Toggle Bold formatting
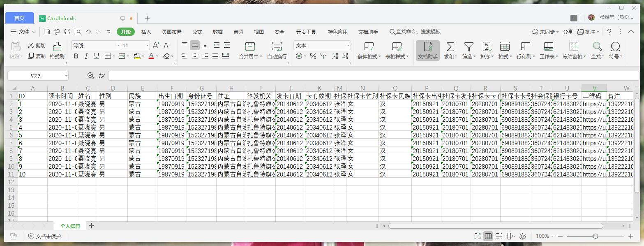The image size is (644, 246). pos(76,56)
